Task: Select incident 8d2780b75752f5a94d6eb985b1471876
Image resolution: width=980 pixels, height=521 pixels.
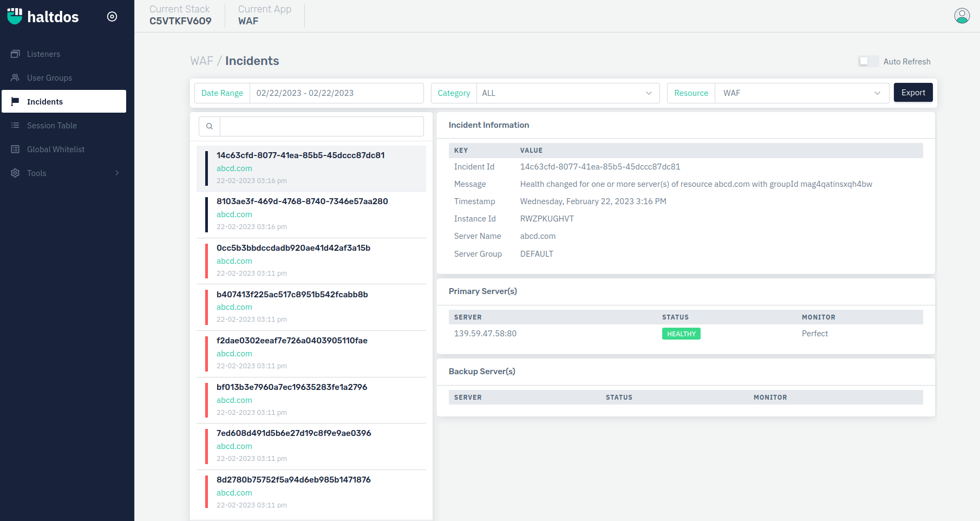Action: point(311,493)
